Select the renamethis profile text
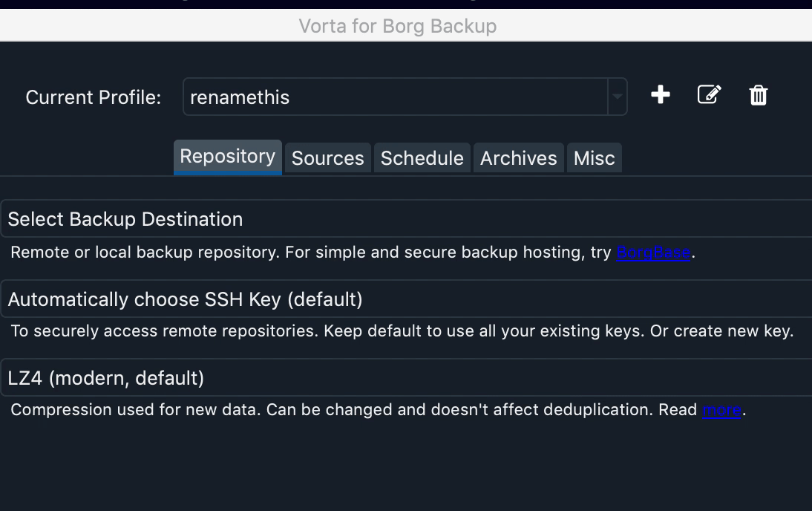Image resolution: width=812 pixels, height=511 pixels. 240,97
